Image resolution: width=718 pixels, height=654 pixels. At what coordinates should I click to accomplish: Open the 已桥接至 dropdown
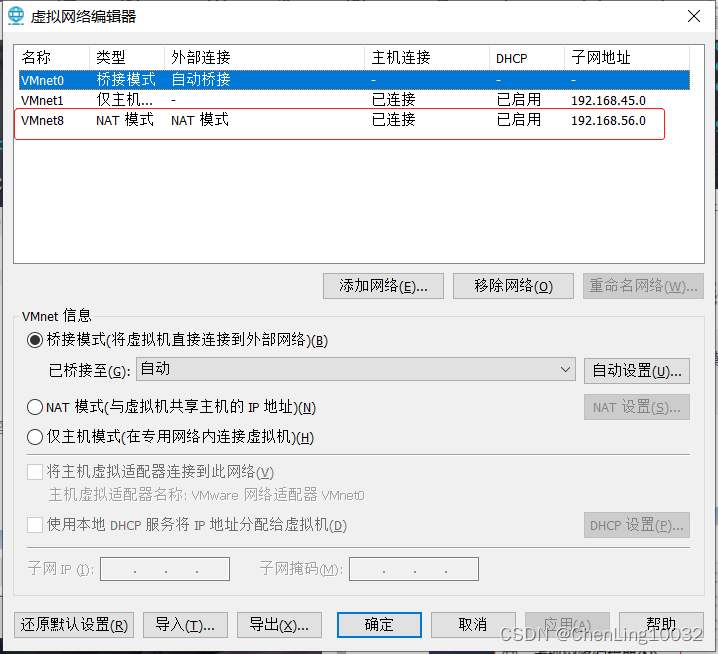point(356,369)
